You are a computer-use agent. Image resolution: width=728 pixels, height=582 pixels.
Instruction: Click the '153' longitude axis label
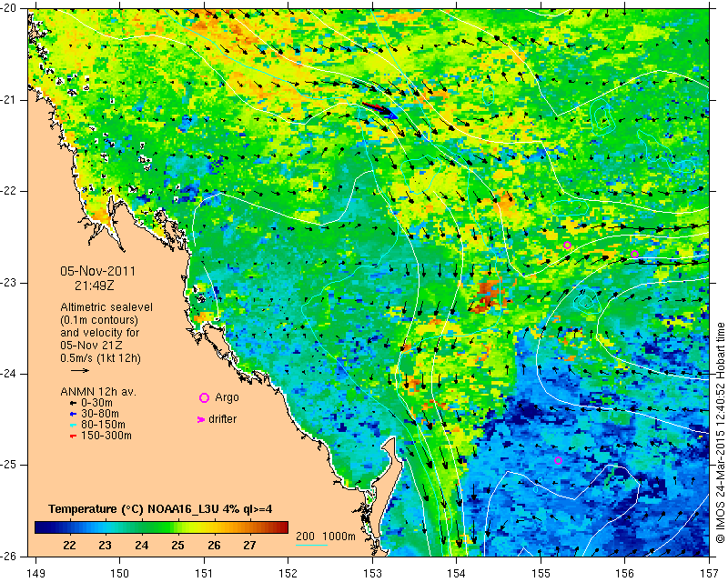point(372,574)
